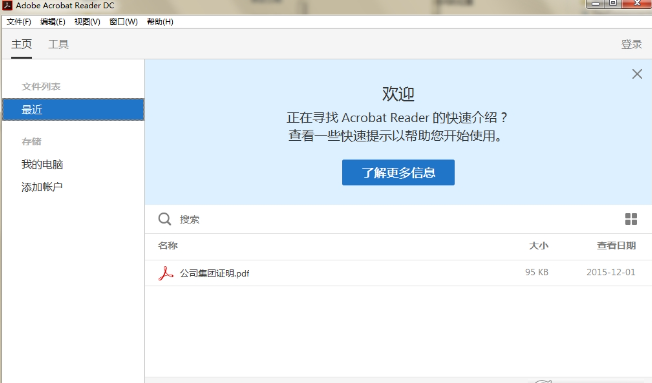Click the PDF icon of 公司集团证明.pdf
The width and height of the screenshot is (652, 383).
click(x=165, y=273)
